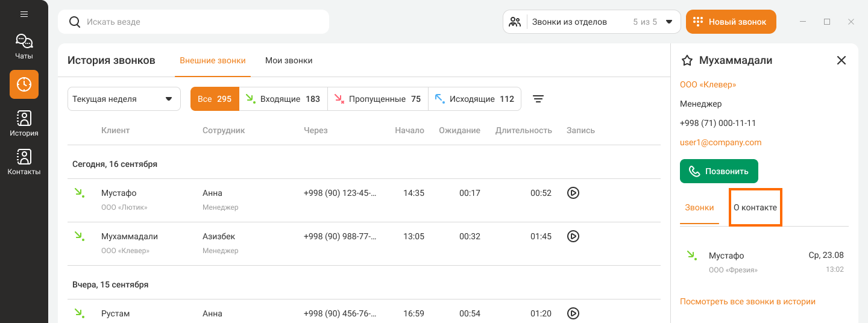Viewport: 868px width, 323px height.
Task: Open the call list filter settings icon
Action: pos(538,99)
